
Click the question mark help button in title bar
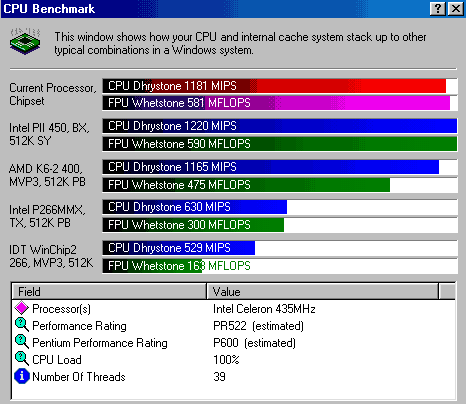[438, 9]
